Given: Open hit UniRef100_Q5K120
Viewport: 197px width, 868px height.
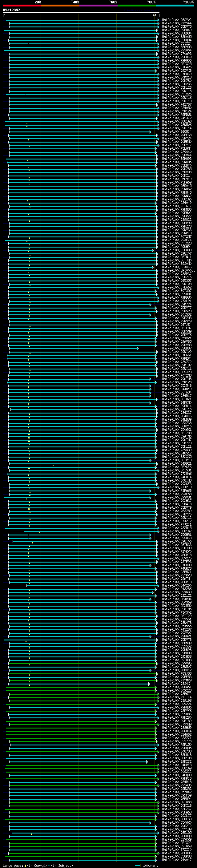Looking at the screenshot, I should (x=176, y=382).
